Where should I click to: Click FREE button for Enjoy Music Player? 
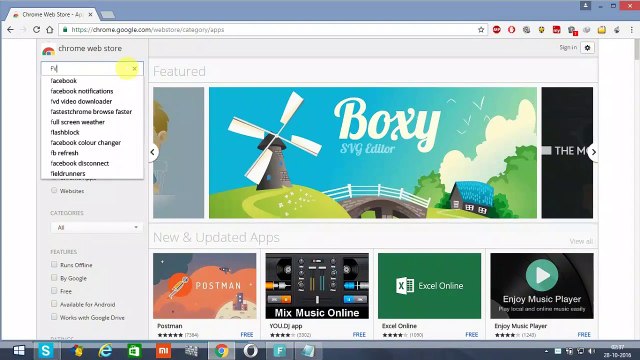584,335
